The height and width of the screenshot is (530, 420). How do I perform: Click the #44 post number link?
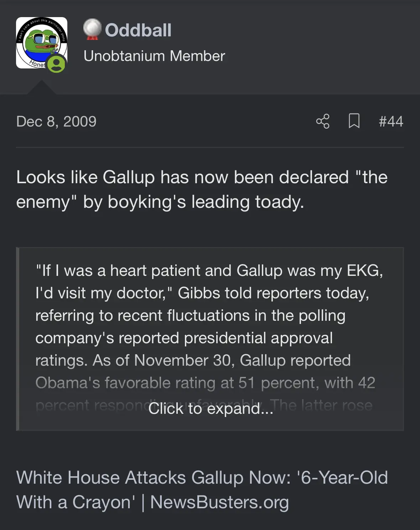(x=391, y=122)
